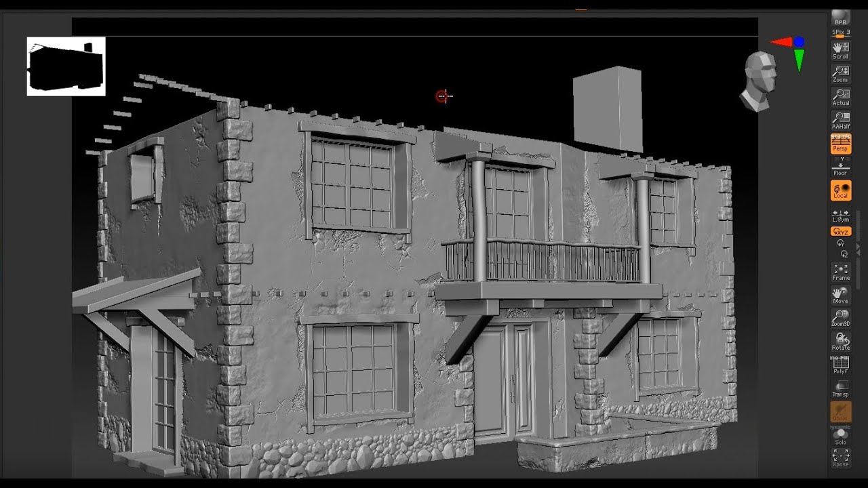Click the head orientation cam view
The image size is (868, 488).
click(758, 81)
